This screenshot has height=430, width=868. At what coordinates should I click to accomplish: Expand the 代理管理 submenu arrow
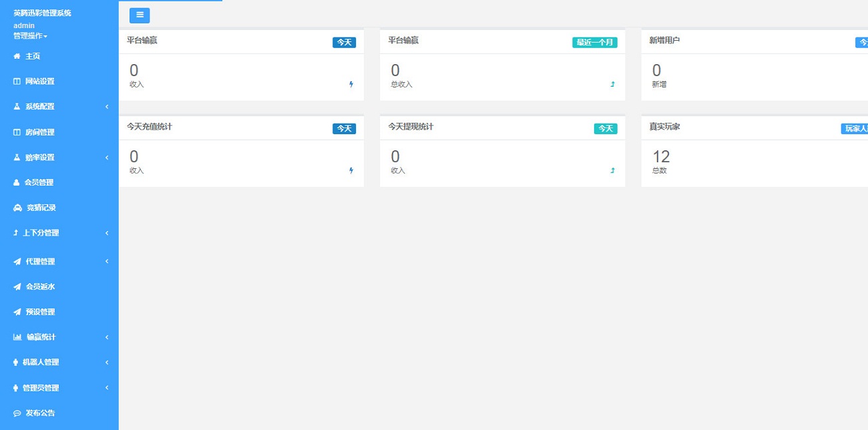coord(107,262)
